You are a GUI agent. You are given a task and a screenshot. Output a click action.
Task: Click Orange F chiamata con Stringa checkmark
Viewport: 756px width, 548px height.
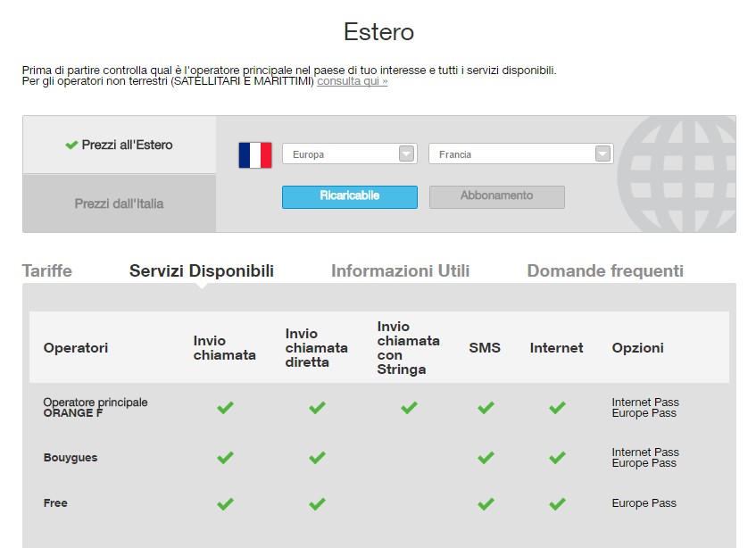409,408
